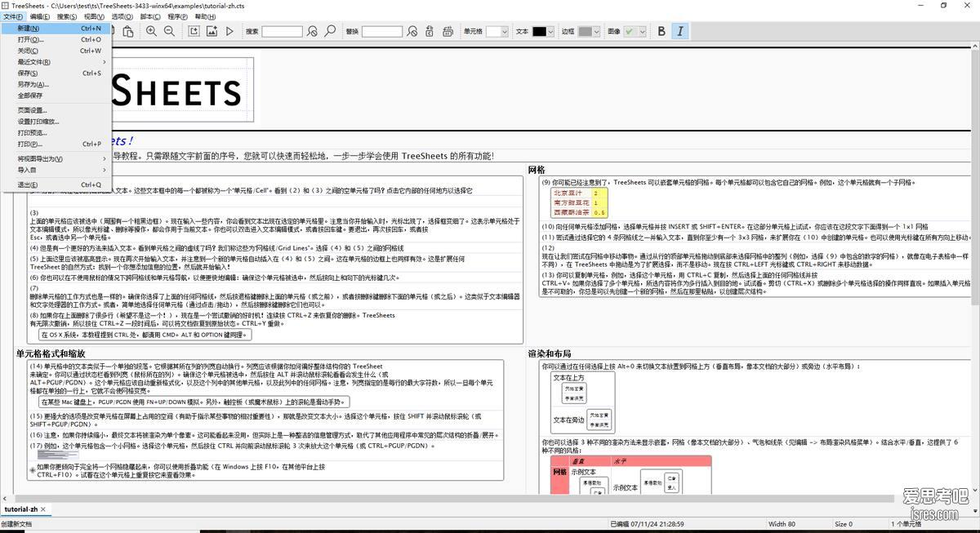The height and width of the screenshot is (533, 980).
Task: Click the Run play triangle icon
Action: (x=229, y=31)
